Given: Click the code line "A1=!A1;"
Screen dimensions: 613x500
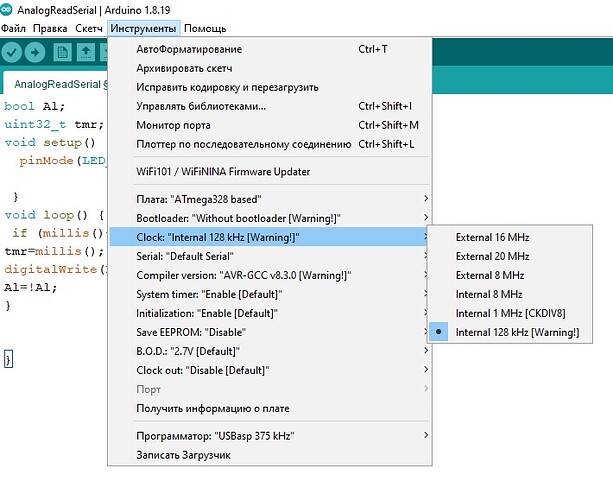Looking at the screenshot, I should (x=30, y=288).
